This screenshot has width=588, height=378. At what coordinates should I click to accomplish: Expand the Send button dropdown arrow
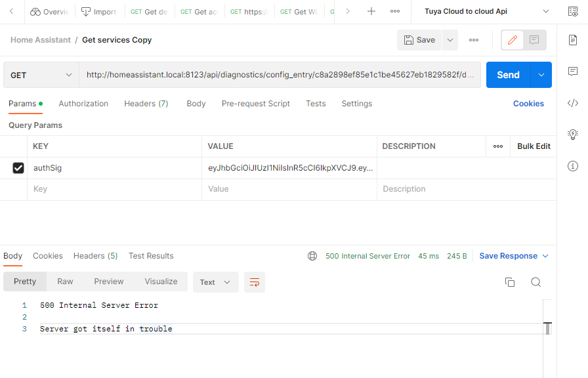pos(541,75)
